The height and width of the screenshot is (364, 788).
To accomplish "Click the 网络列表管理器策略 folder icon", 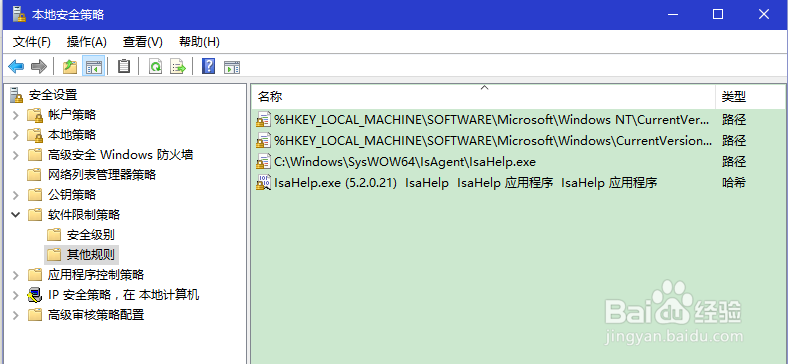I will [34, 175].
